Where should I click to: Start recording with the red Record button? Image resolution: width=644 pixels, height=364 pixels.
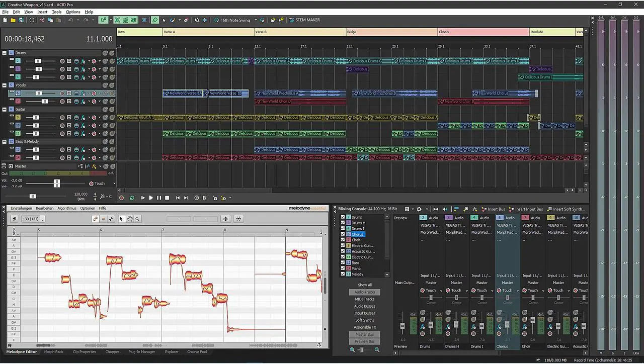121,198
